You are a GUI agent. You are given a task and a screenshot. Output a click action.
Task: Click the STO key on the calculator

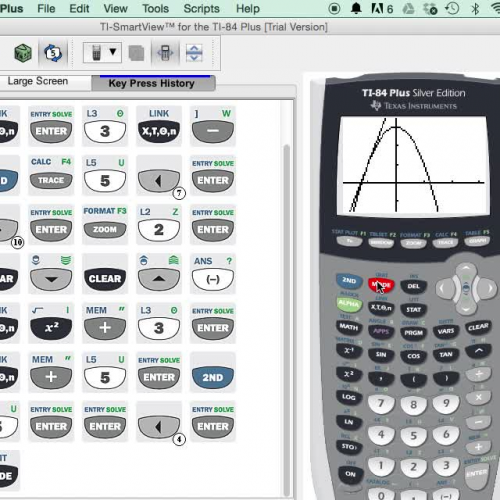pyautogui.click(x=349, y=446)
